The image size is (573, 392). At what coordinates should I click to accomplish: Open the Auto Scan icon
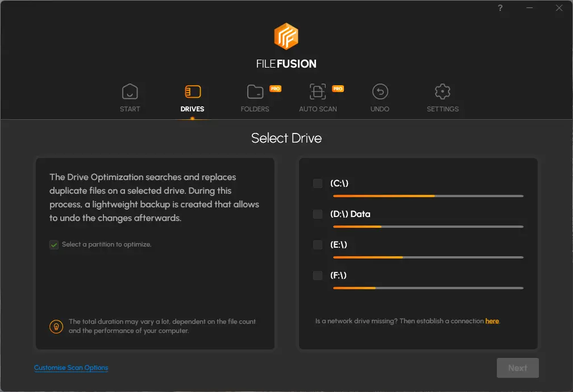[318, 91]
